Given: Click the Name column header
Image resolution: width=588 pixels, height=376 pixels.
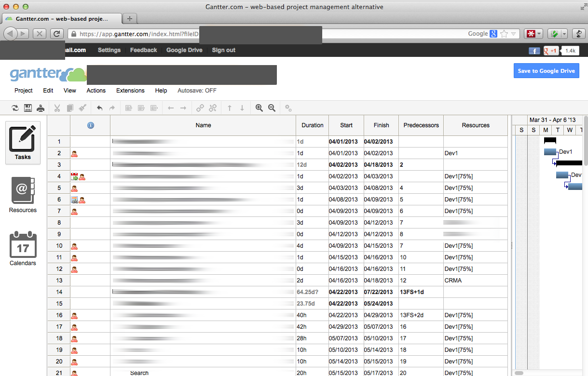Looking at the screenshot, I should pos(203,125).
